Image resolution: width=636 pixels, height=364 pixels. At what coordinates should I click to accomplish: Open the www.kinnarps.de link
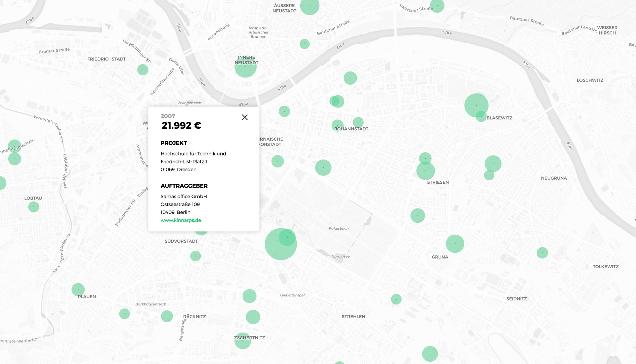click(181, 220)
